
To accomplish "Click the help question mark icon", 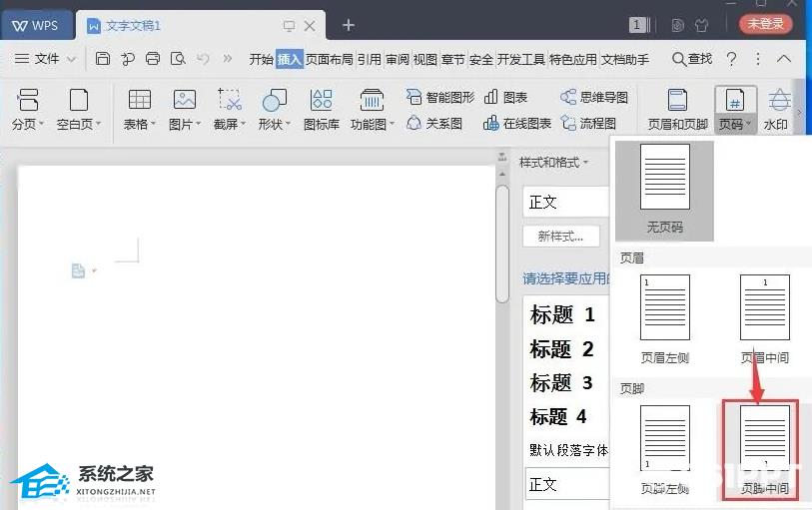I will pos(731,59).
